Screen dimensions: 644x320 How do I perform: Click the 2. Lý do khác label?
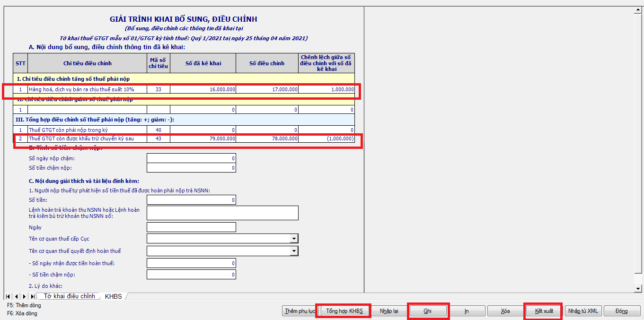[x=46, y=286]
